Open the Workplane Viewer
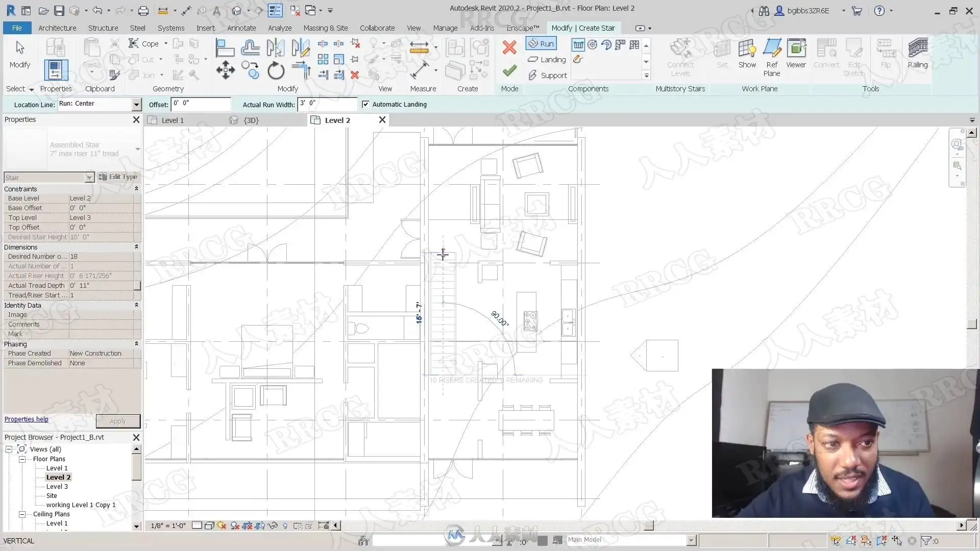 pos(796,54)
